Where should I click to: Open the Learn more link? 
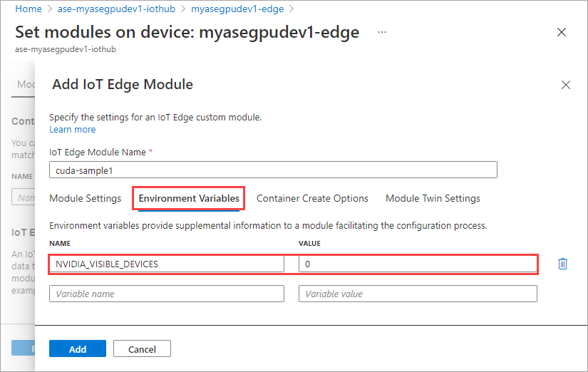point(73,130)
